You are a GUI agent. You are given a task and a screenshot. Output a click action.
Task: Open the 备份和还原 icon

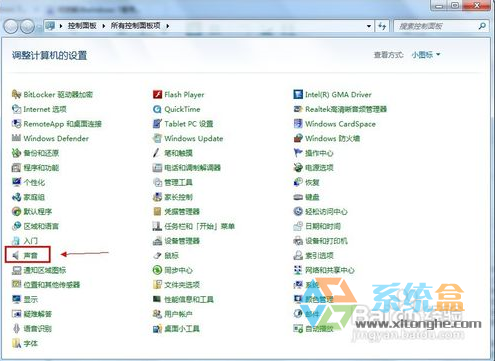tap(16, 153)
